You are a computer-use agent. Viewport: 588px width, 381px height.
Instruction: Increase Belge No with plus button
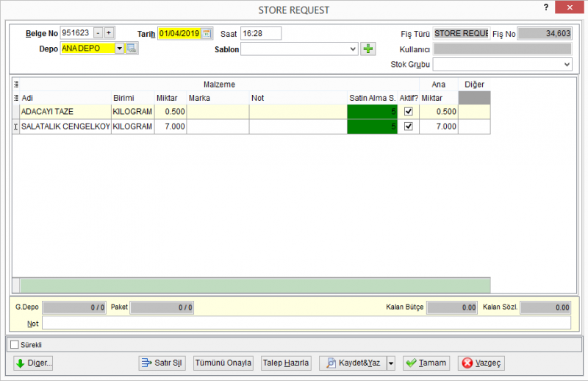109,33
